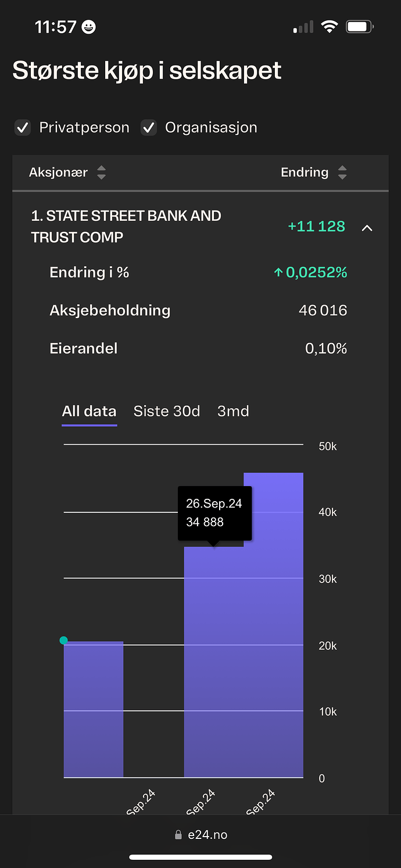Click the teal data point on chart
This screenshot has width=401, height=868.
tap(64, 641)
